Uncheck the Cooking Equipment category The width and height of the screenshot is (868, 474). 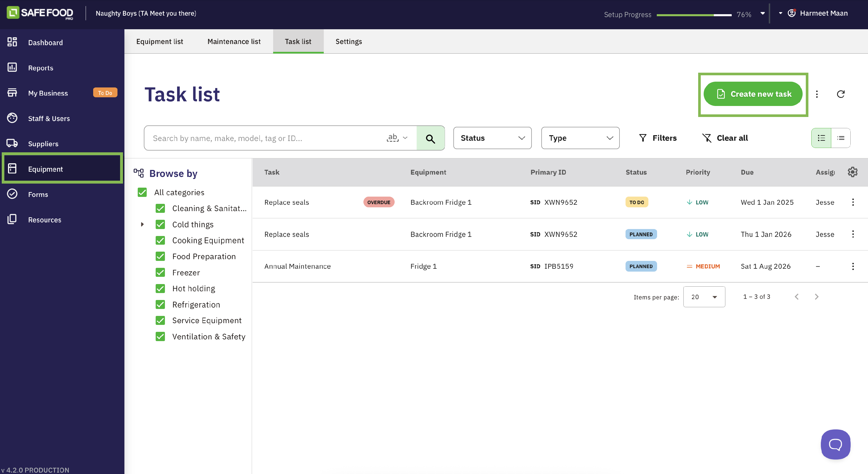point(160,240)
